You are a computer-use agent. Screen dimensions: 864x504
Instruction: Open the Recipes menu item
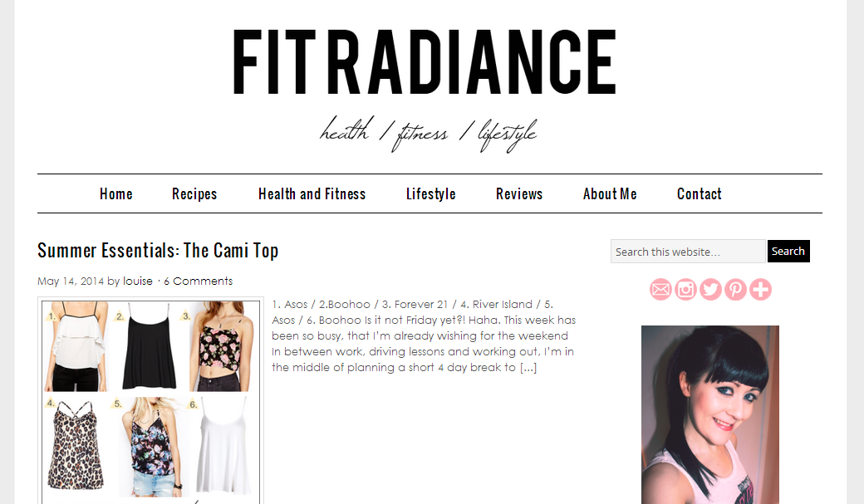coord(194,194)
